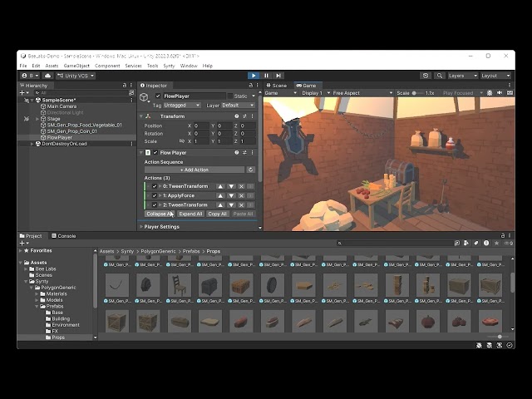This screenshot has width=532, height=399.
Task: Expand the Stage object in Hierarchy
Action: pos(37,119)
